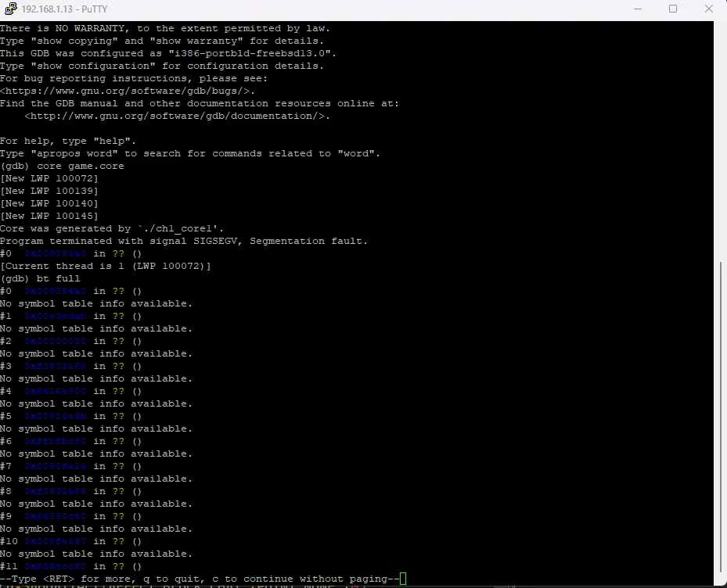Screen dimensions: 727x588
Task: Click the "bt full" command line
Action: [40, 278]
